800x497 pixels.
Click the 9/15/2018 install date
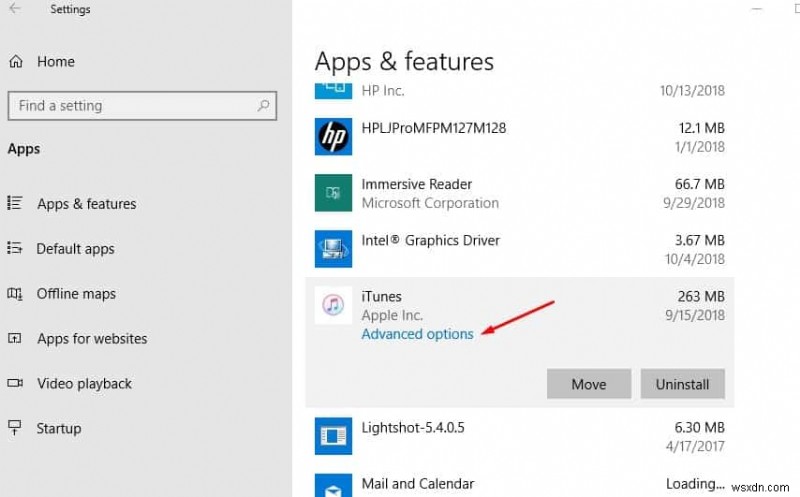pos(695,315)
